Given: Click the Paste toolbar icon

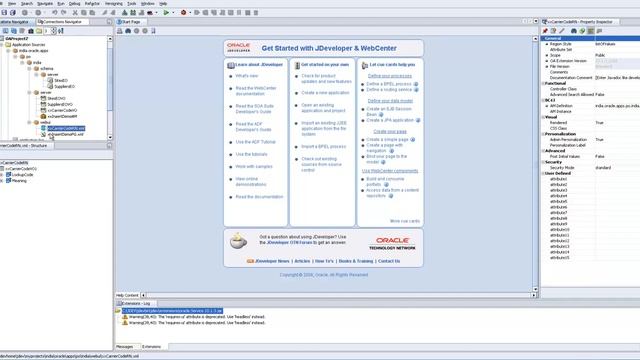Looking at the screenshot, I should (92, 13).
